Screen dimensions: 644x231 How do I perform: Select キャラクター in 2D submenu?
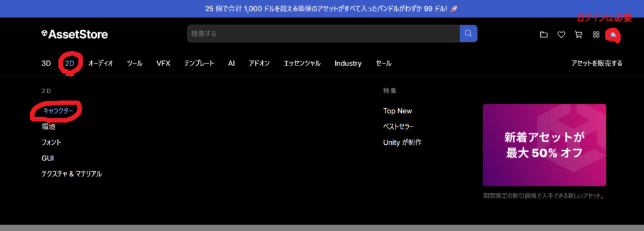point(58,111)
